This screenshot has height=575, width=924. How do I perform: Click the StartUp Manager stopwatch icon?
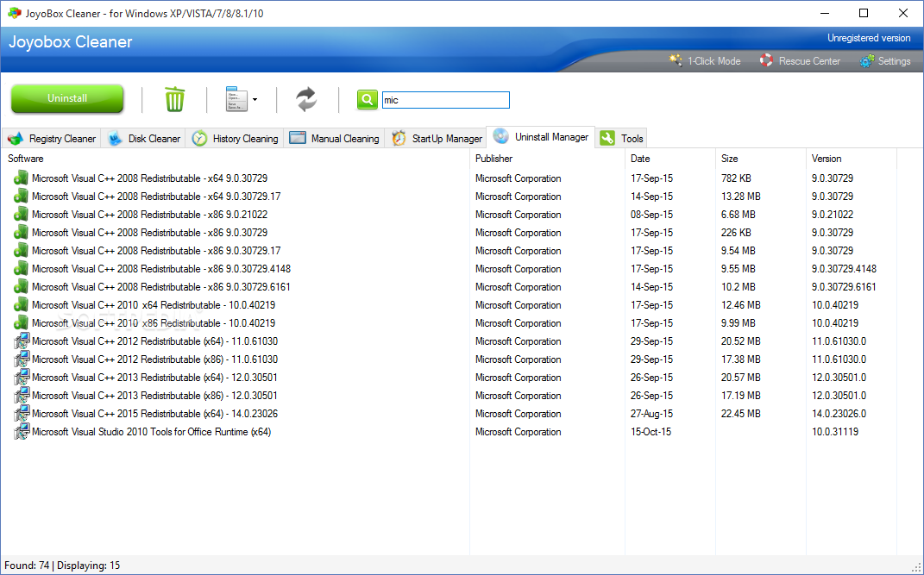click(x=399, y=138)
